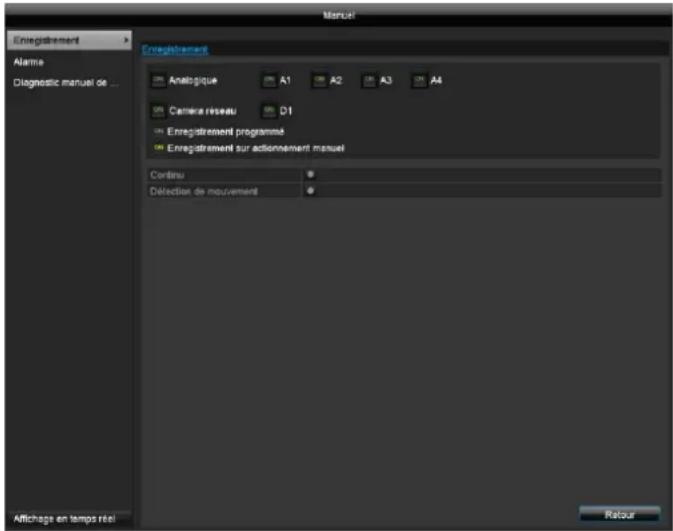Open the Enregistrement menu item in sidebar

69,40
